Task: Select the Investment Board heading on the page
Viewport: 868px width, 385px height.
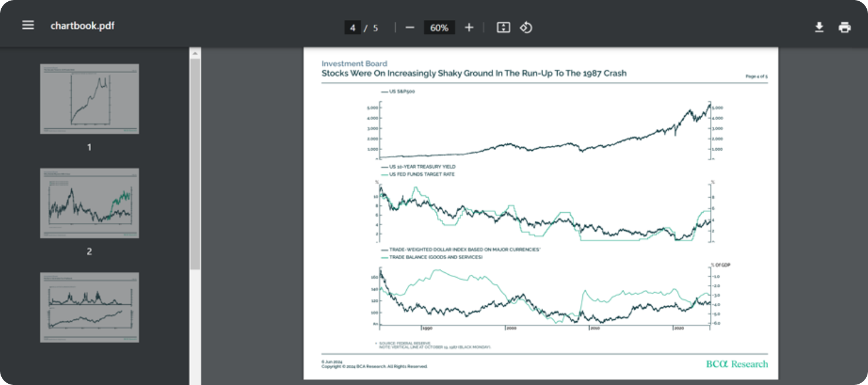Action: pos(353,63)
